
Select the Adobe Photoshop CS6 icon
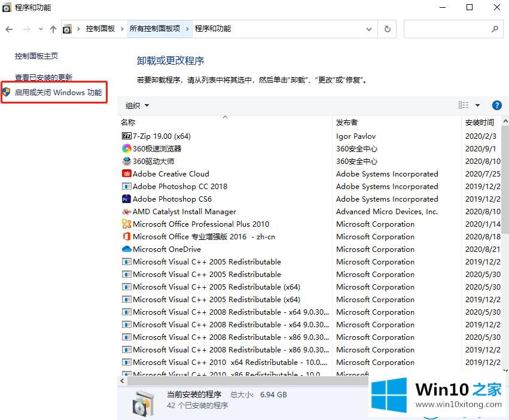tap(127, 199)
